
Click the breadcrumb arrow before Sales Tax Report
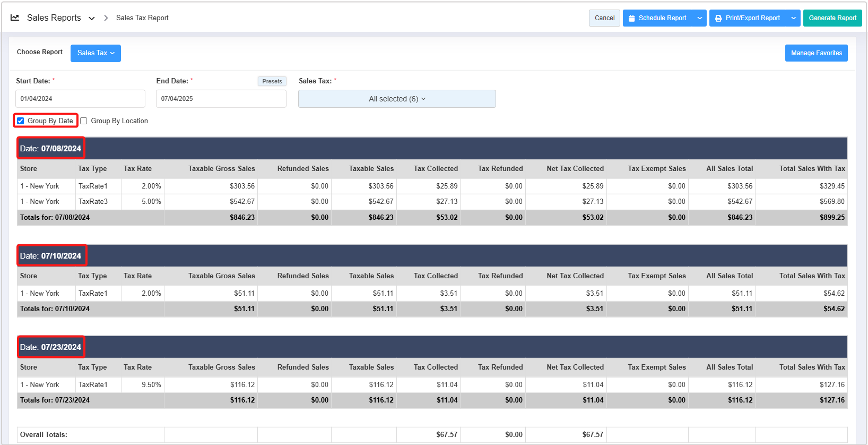[x=106, y=18]
